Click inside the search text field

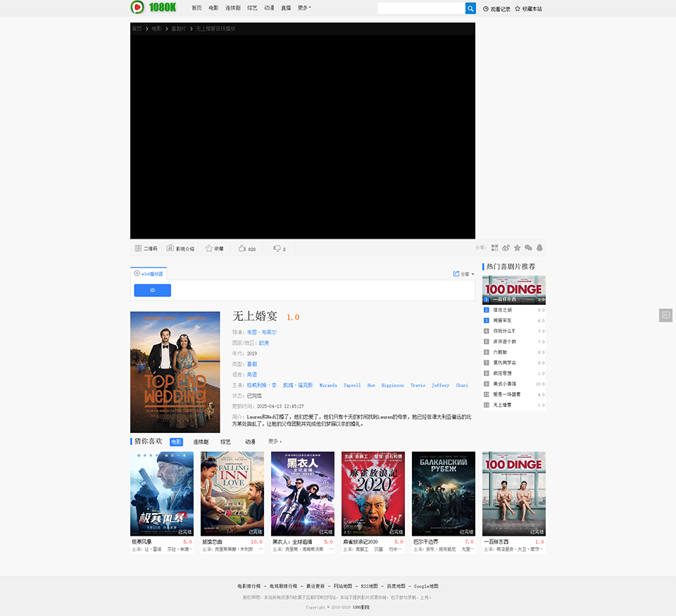(x=420, y=8)
